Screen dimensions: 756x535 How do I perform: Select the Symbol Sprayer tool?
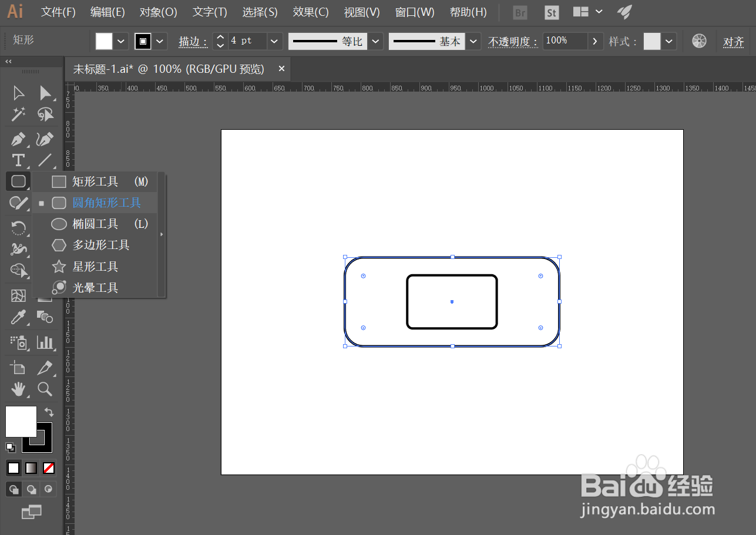click(x=19, y=342)
